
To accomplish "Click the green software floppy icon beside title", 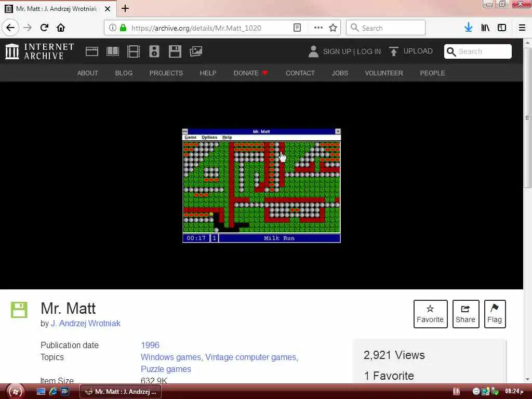I will (x=19, y=310).
